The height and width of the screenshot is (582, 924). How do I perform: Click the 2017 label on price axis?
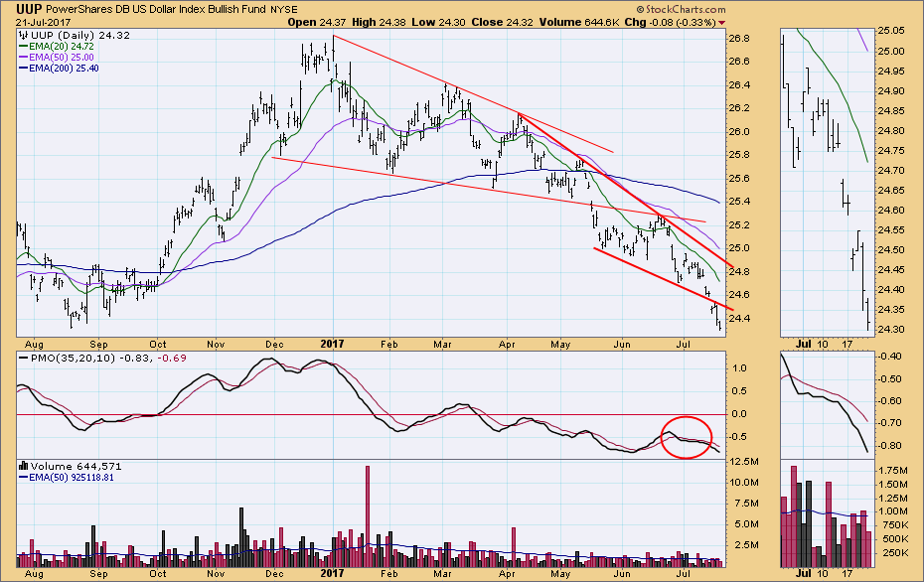point(333,344)
